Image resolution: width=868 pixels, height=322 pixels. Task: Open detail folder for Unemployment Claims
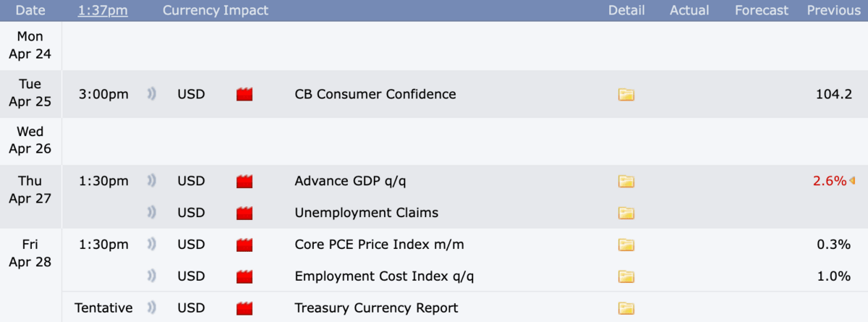pyautogui.click(x=626, y=213)
